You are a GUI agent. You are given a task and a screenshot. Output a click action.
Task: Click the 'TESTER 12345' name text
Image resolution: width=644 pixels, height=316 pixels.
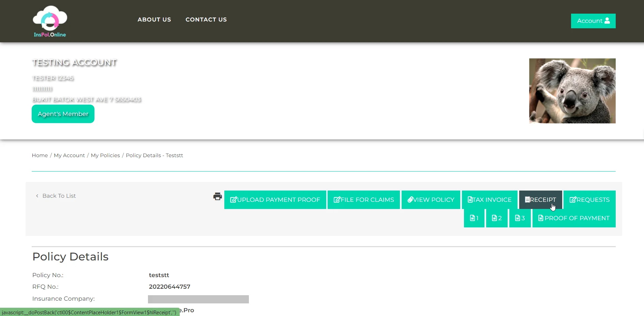point(53,78)
